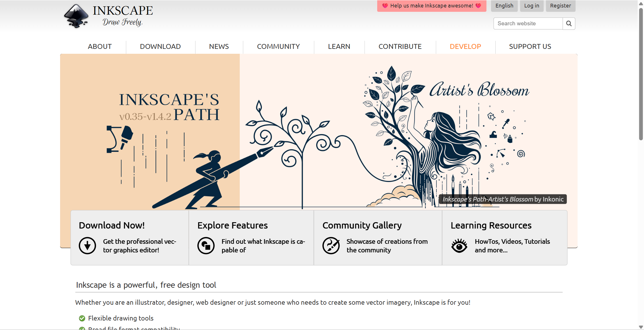The height and width of the screenshot is (330, 644).
Task: Expand the LEARN menu
Action: [x=339, y=47]
